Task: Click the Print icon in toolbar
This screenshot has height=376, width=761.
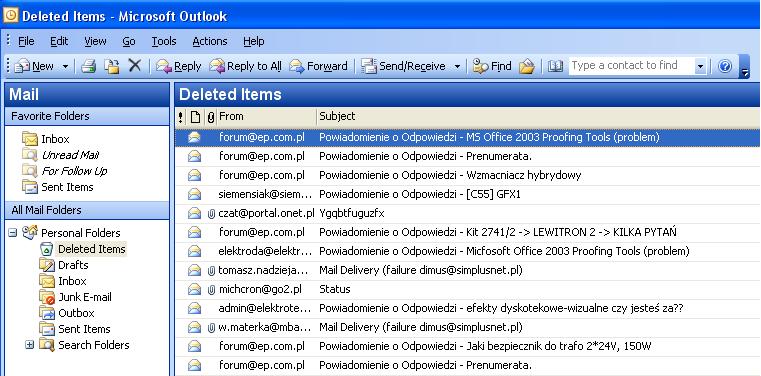Action: [x=88, y=66]
